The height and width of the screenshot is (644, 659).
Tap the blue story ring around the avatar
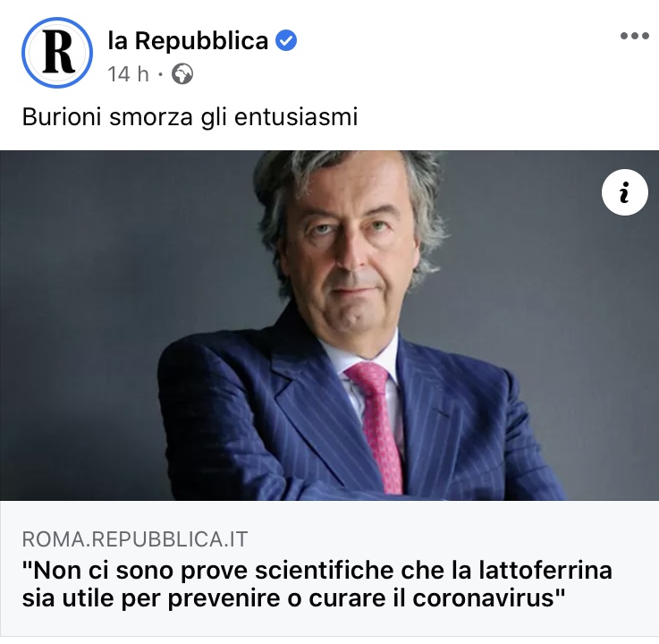pyautogui.click(x=57, y=53)
